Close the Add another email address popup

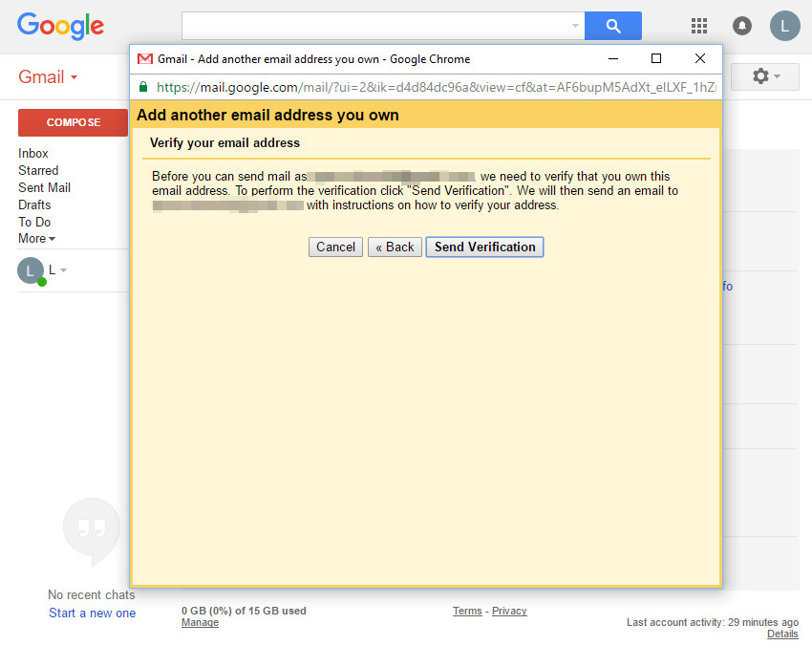(699, 58)
